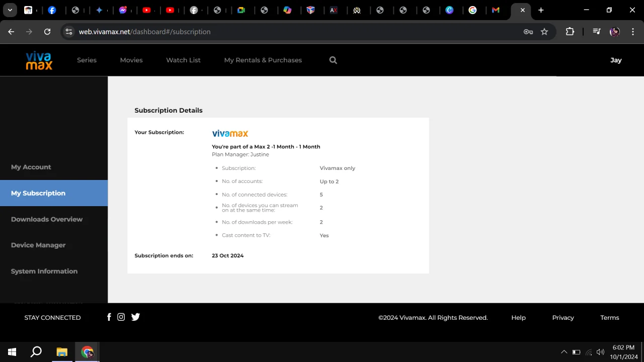Open Chrome profile avatar
Image resolution: width=644 pixels, height=362 pixels.
614,32
